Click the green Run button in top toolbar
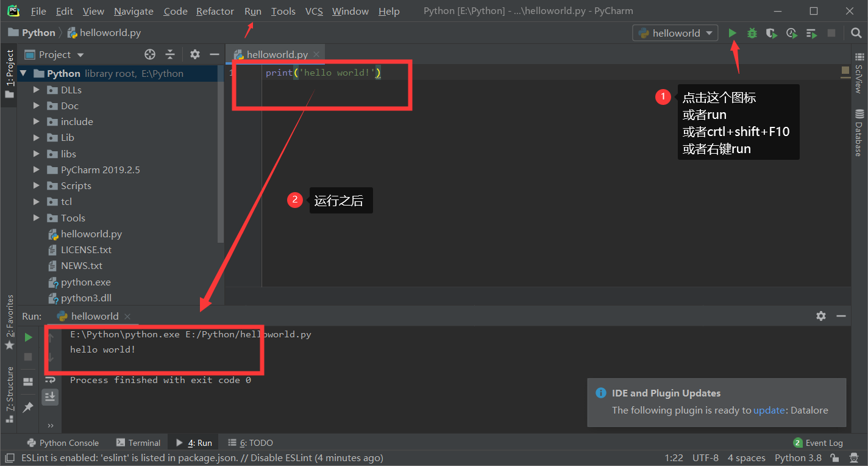 tap(733, 33)
